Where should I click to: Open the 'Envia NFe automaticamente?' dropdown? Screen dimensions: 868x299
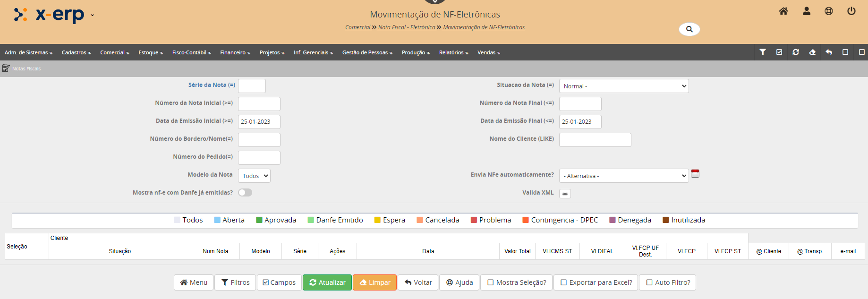coord(623,176)
